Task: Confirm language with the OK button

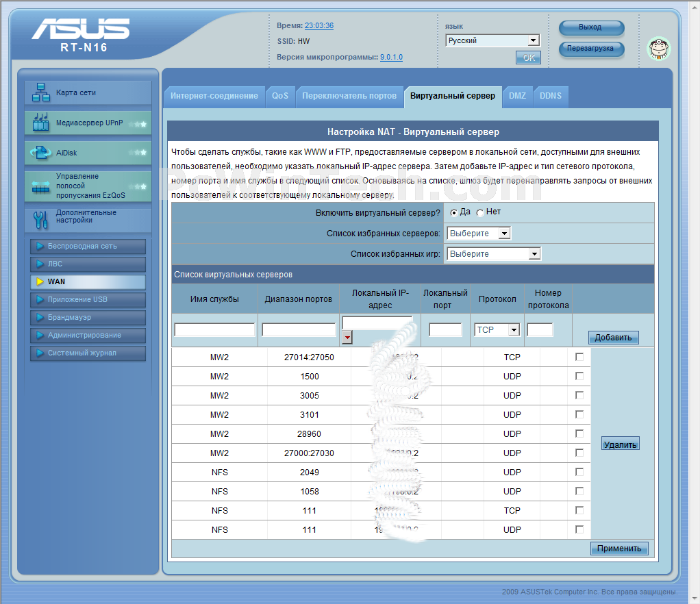Action: click(528, 58)
